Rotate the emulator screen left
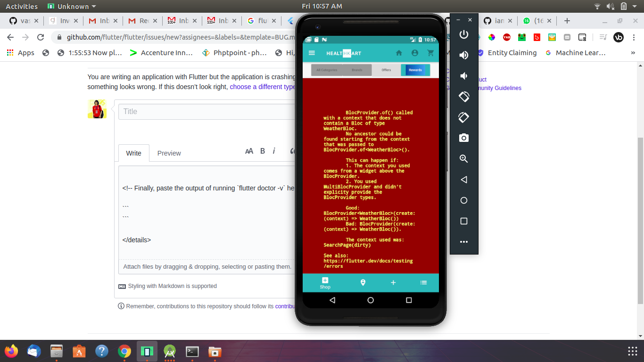644x362 pixels. [463, 96]
